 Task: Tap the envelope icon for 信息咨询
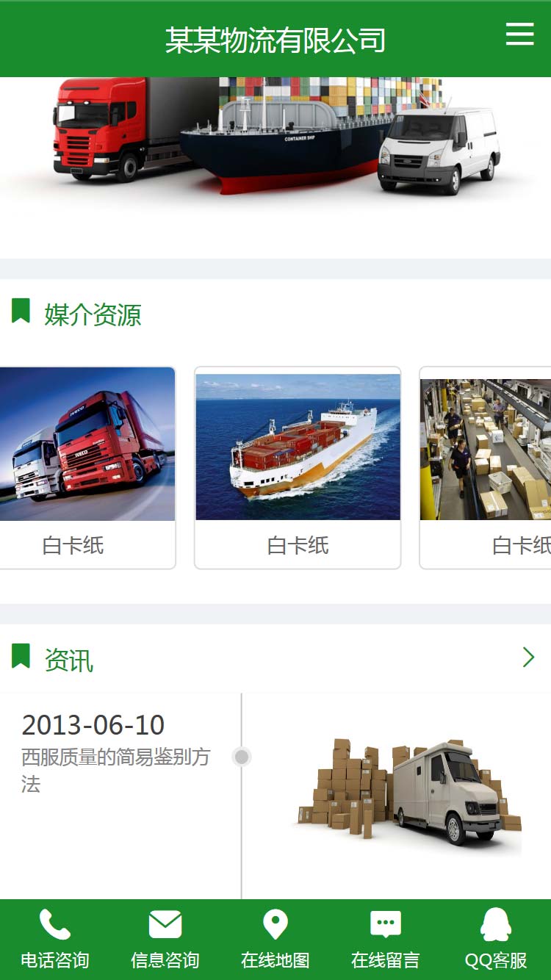(x=165, y=924)
